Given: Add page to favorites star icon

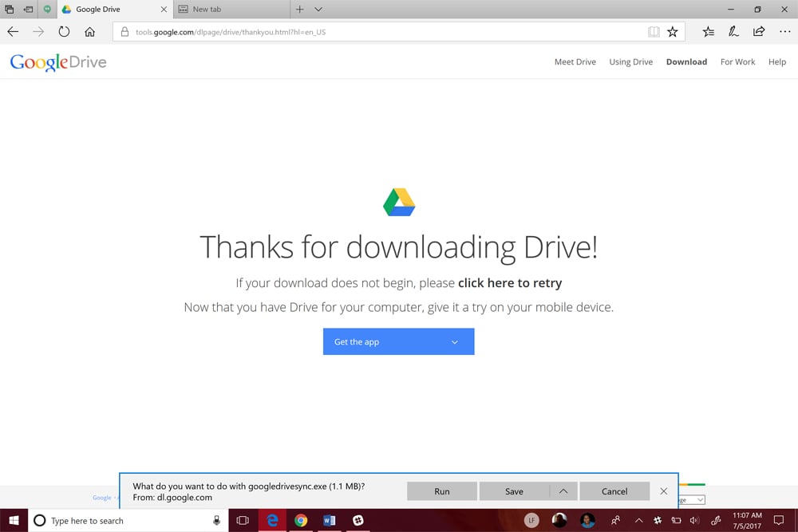Looking at the screenshot, I should click(672, 32).
